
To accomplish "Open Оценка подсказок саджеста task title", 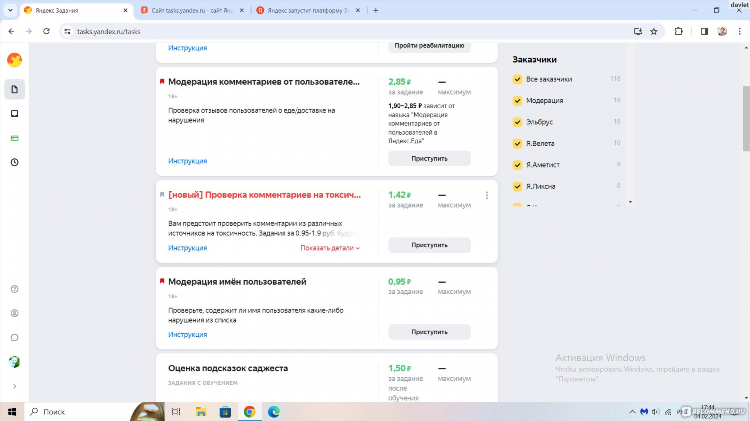I will pyautogui.click(x=228, y=368).
